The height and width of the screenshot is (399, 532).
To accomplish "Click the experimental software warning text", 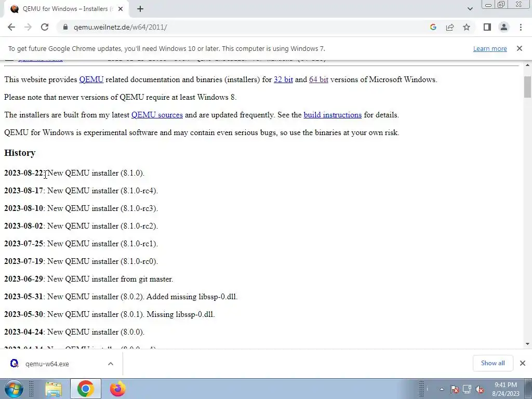I will (202, 132).
